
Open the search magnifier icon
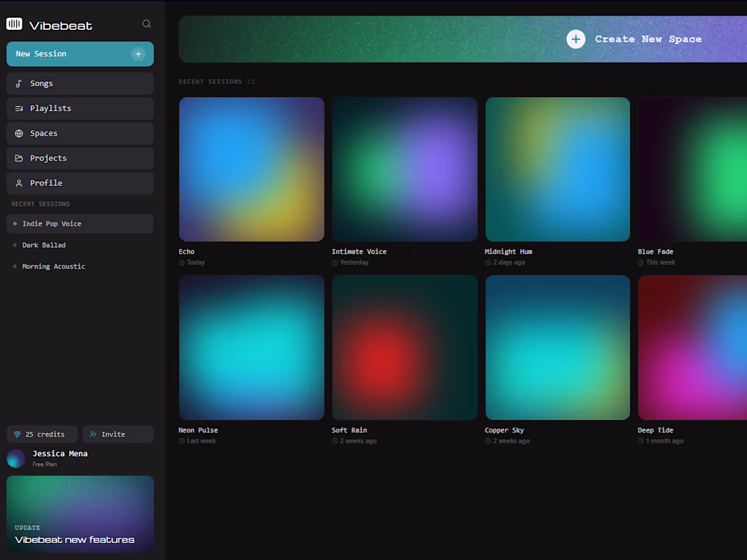click(x=146, y=23)
